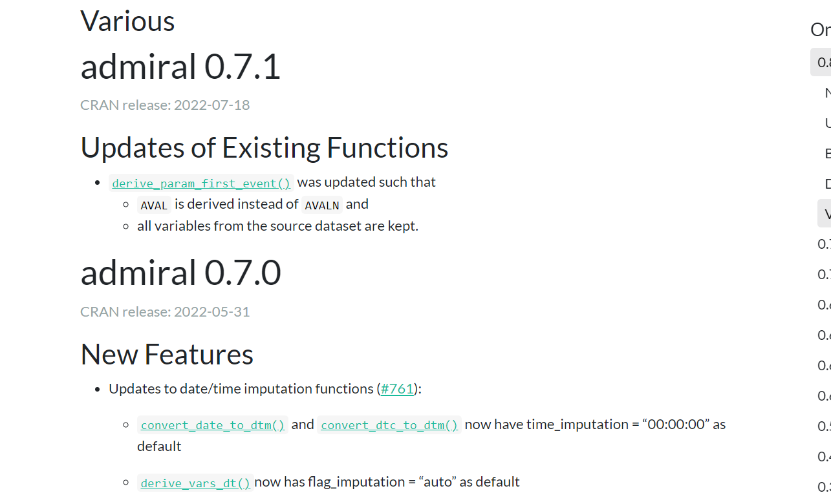
Task: Open GitHub issue #761 link
Action: click(397, 388)
